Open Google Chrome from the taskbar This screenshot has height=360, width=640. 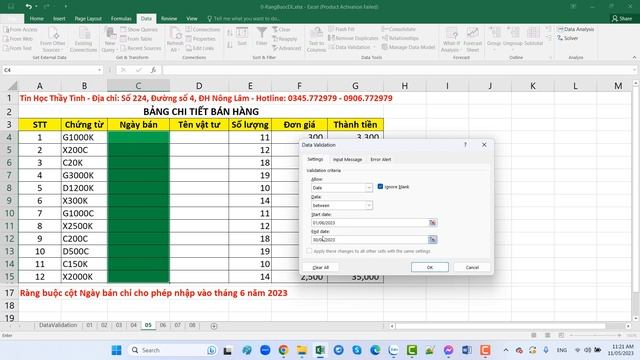(x=283, y=350)
